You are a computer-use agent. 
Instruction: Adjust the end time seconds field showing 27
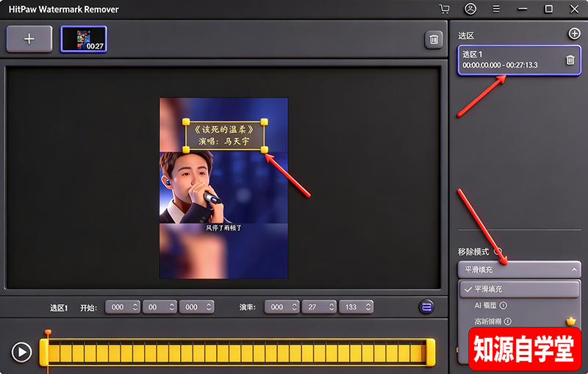(319, 307)
